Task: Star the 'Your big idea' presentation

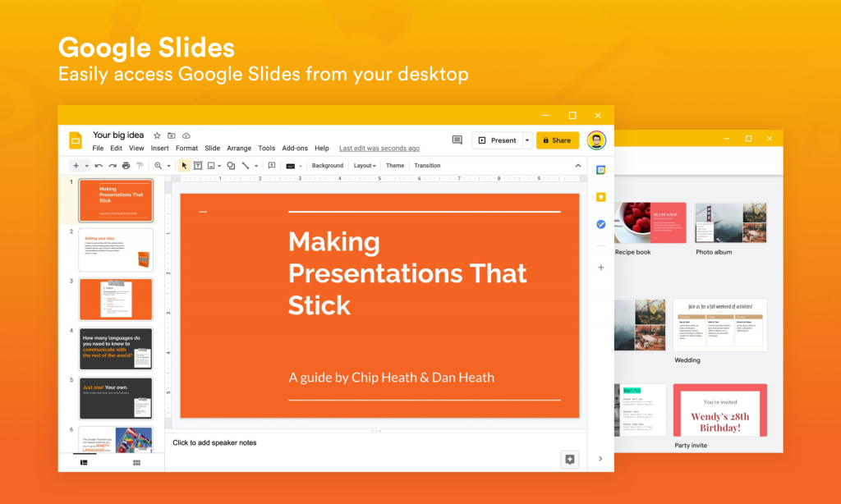Action: coord(157,135)
